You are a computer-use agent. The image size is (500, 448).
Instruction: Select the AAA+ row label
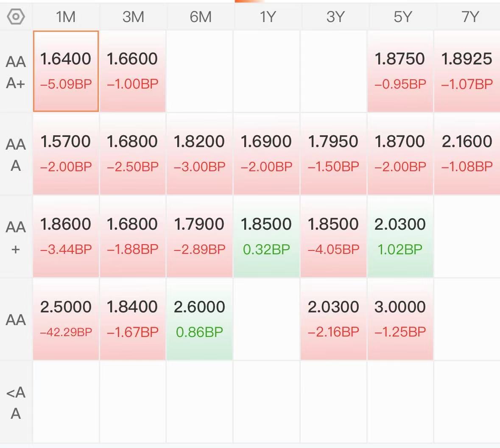pos(16,72)
